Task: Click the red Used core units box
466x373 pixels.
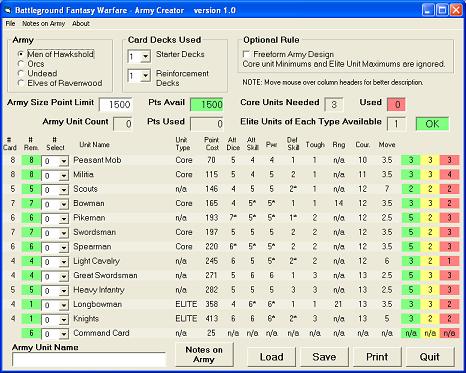Action: point(396,104)
